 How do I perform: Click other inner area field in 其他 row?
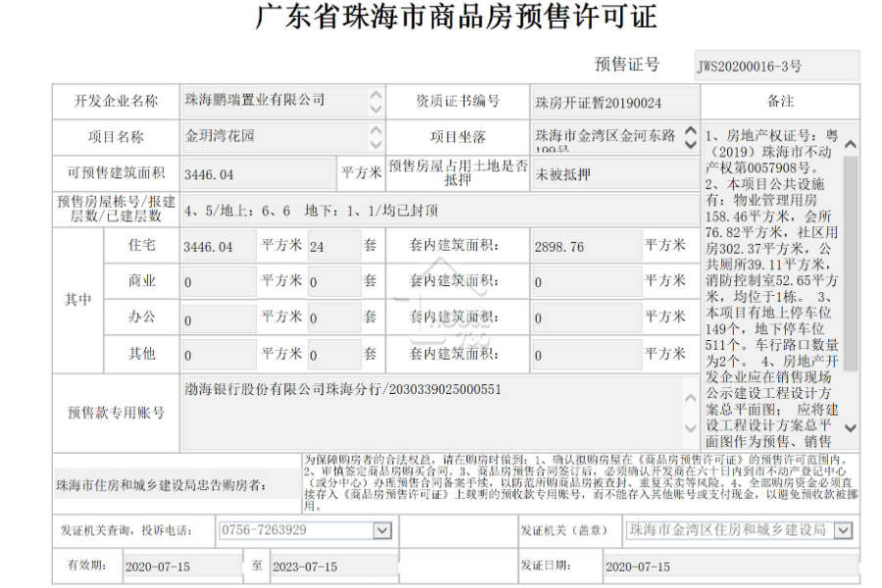tap(587, 355)
